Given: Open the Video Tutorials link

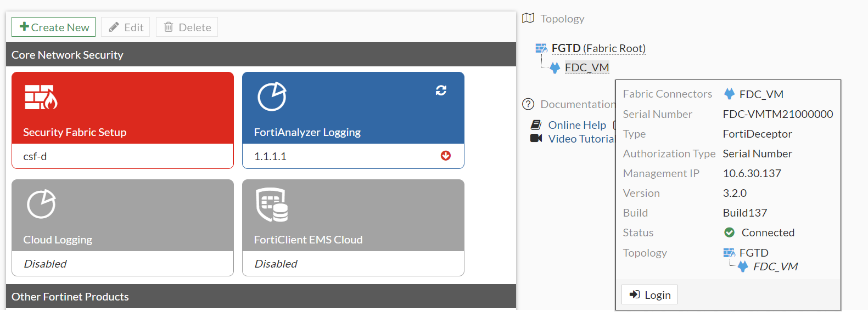Looking at the screenshot, I should point(581,139).
